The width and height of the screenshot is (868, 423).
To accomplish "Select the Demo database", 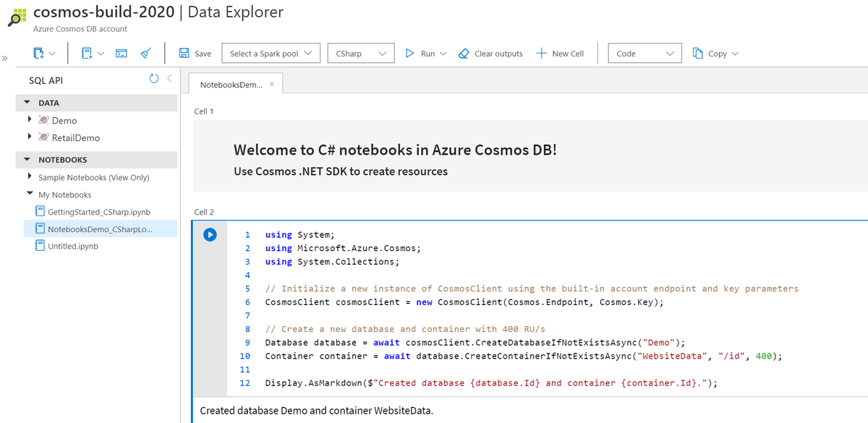I will pos(64,121).
